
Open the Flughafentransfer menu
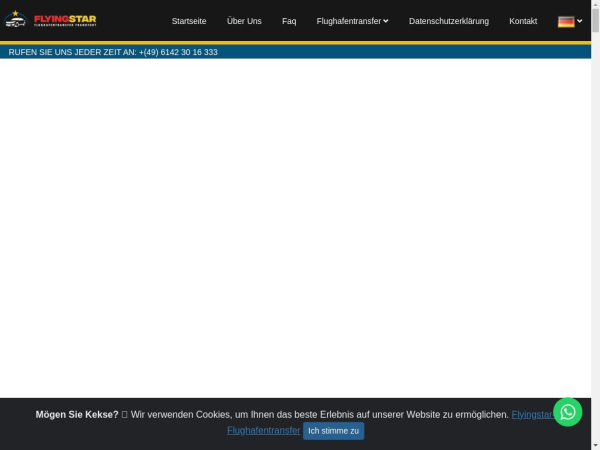348,21
